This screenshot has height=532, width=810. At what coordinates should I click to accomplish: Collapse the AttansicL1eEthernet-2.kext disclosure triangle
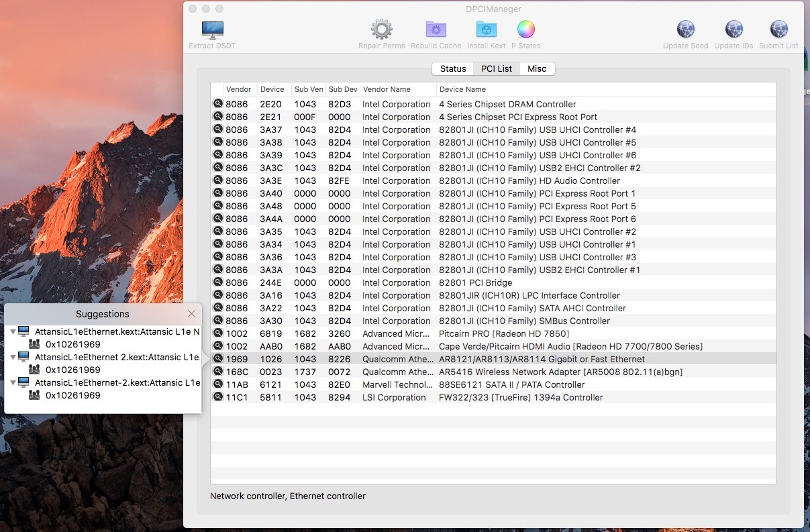13,382
